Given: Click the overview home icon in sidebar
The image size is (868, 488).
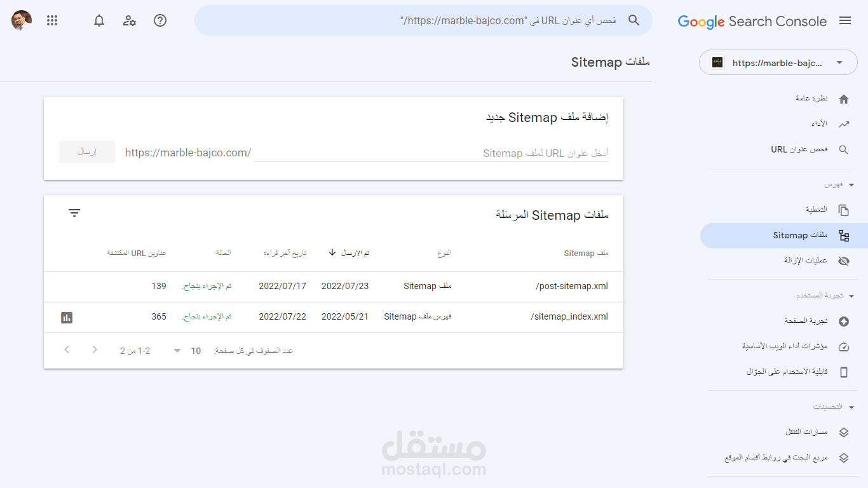Looking at the screenshot, I should pyautogui.click(x=844, y=99).
